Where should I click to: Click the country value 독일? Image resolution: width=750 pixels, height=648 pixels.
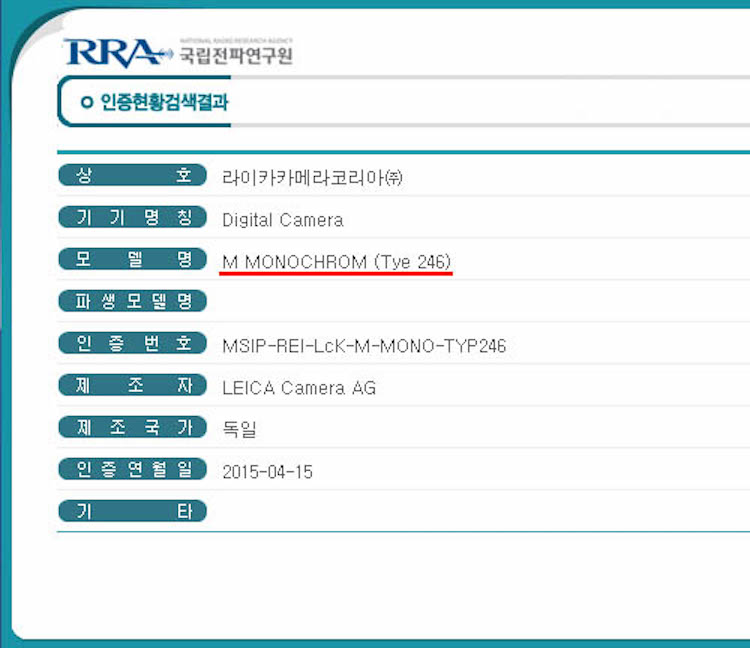point(239,429)
